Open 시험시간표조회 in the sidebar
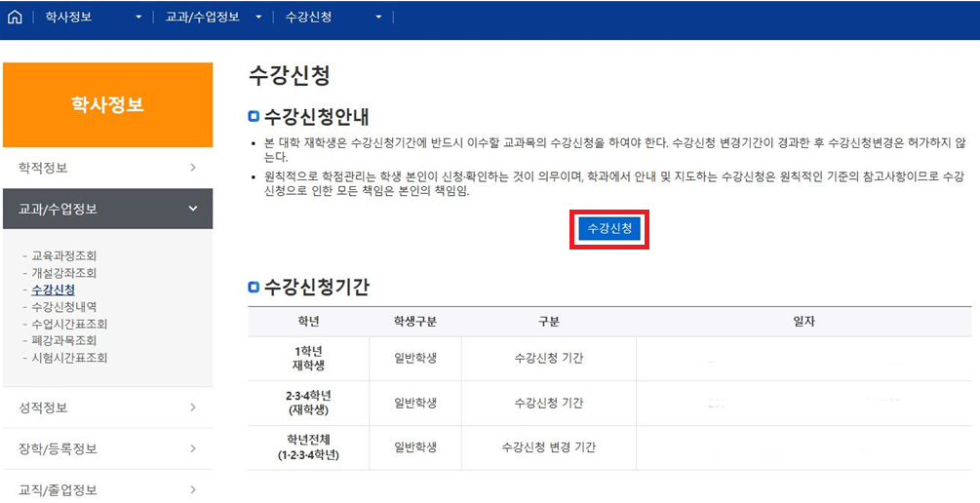Viewport: 980px width, 503px height. tap(69, 358)
